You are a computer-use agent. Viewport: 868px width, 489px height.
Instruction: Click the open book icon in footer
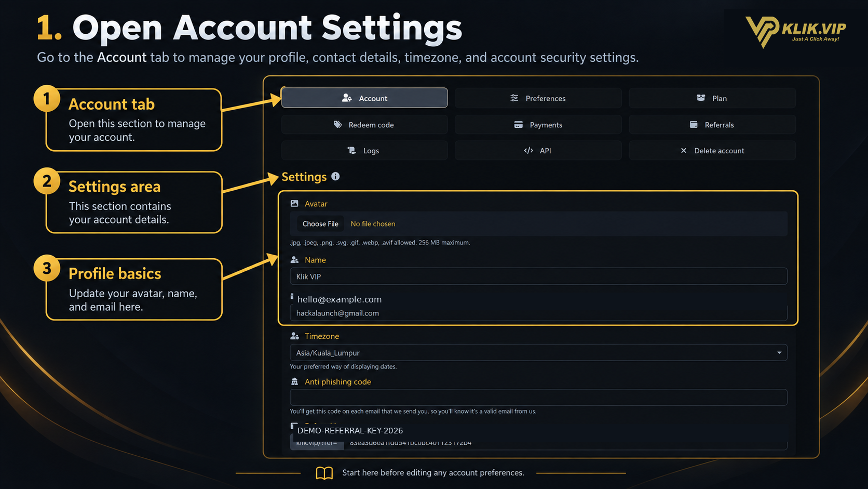click(x=324, y=473)
